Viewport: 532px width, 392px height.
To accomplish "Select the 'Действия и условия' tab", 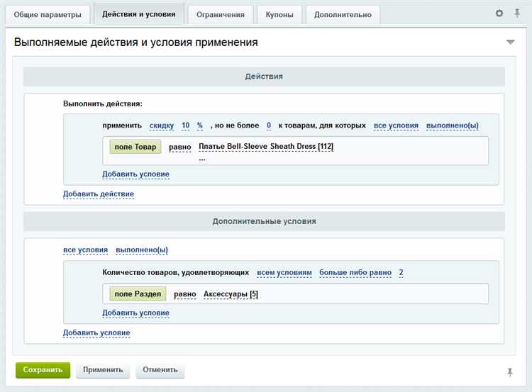I will [139, 14].
